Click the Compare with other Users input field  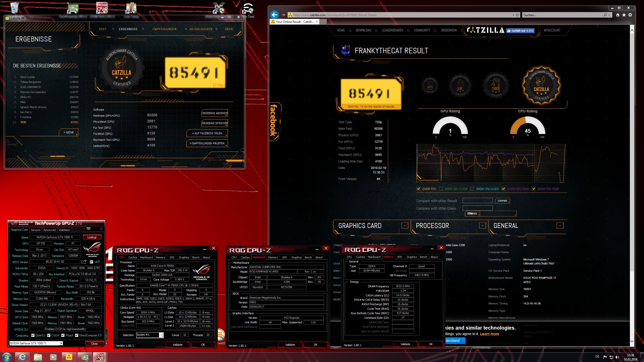[x=477, y=208]
